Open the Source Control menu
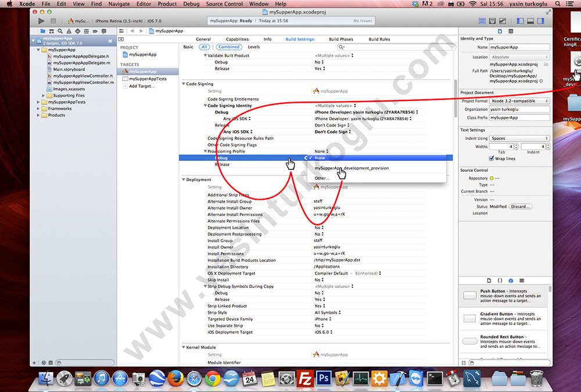Viewport: 581px width, 392px height. (224, 3)
